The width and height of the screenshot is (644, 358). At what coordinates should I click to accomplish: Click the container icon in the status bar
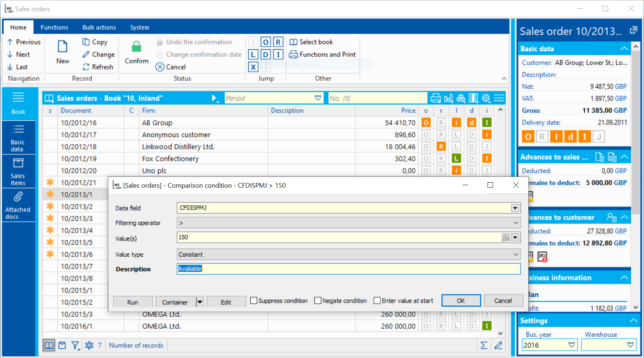tap(62, 345)
